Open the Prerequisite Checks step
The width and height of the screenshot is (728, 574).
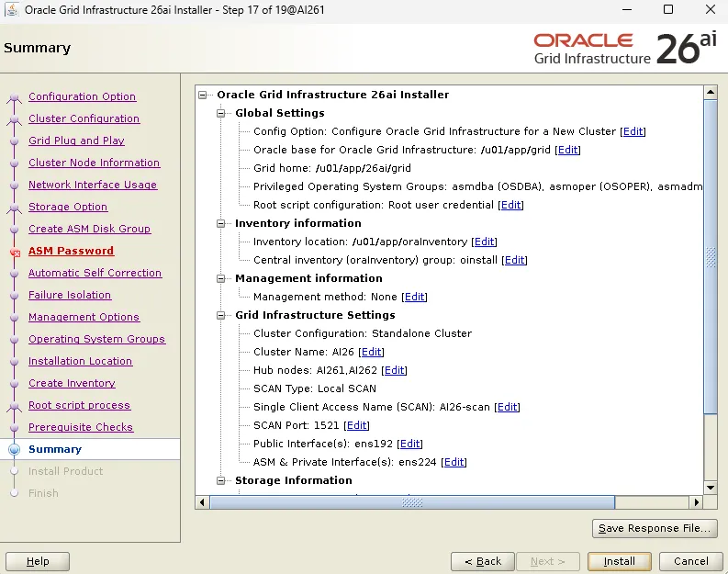tap(80, 427)
